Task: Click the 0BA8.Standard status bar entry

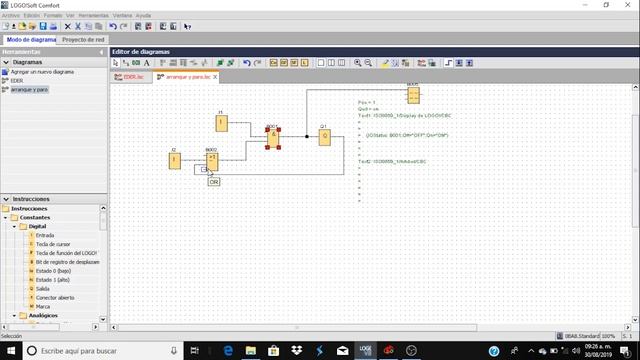Action: click(x=578, y=336)
